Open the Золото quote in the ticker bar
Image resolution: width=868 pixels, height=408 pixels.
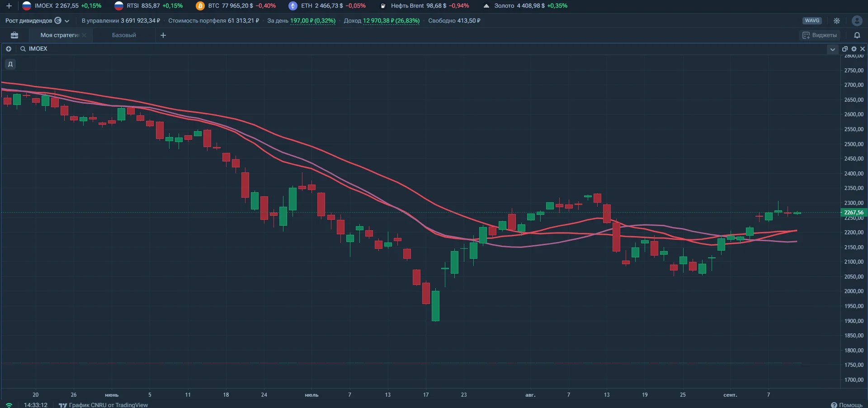coord(525,6)
